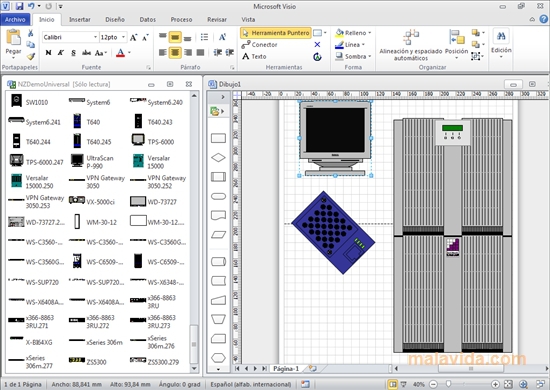
Task: Select the VX-5000ci stencil shape
Action: tap(92, 201)
